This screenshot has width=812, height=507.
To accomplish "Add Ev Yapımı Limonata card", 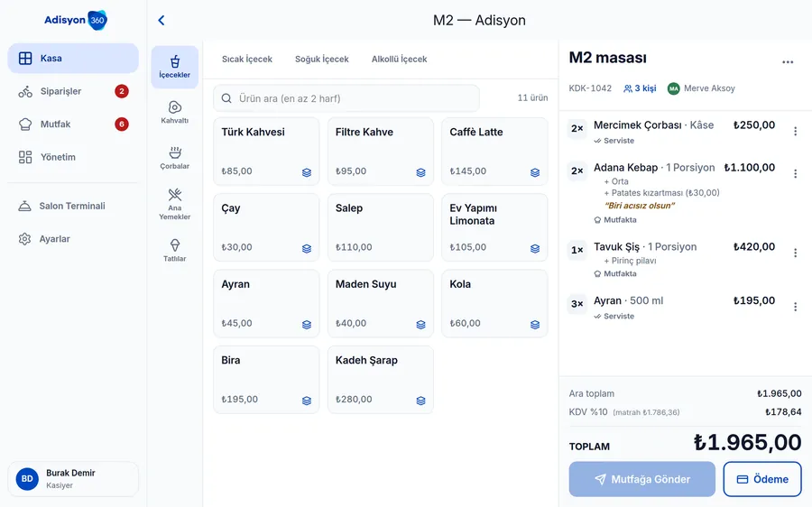I will point(494,227).
